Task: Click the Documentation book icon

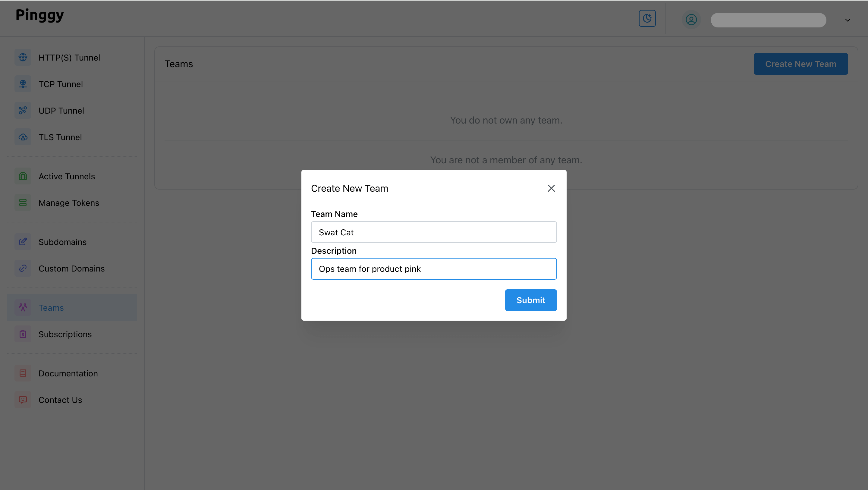Action: click(23, 373)
